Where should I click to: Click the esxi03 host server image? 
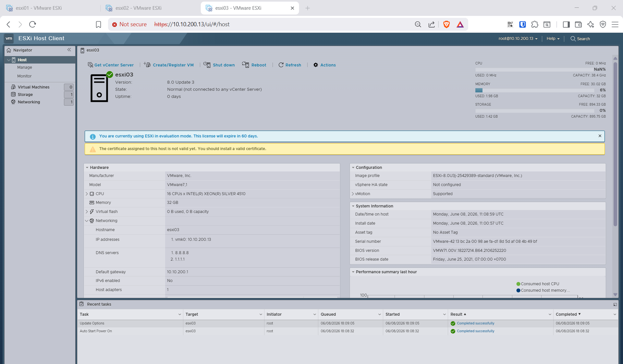[99, 88]
